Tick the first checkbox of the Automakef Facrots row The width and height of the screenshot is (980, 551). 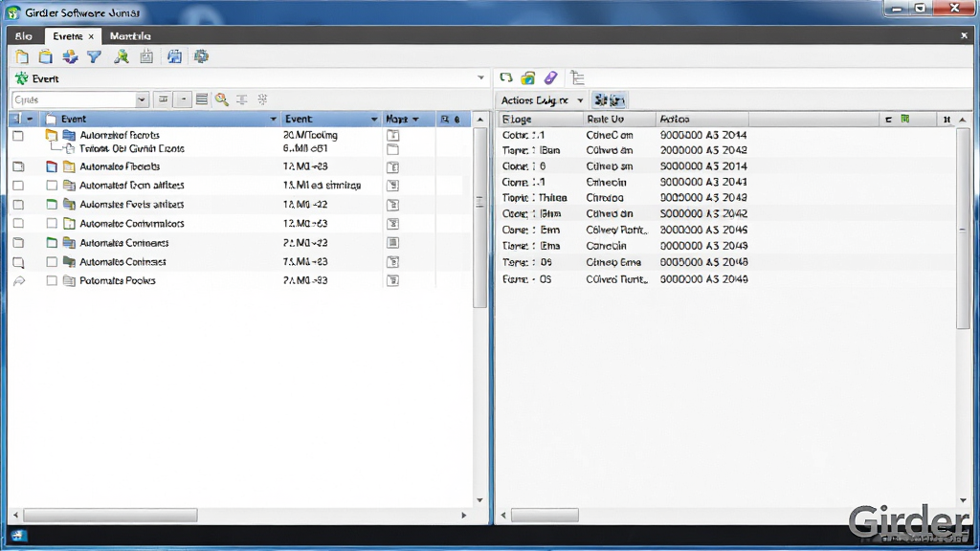point(18,136)
